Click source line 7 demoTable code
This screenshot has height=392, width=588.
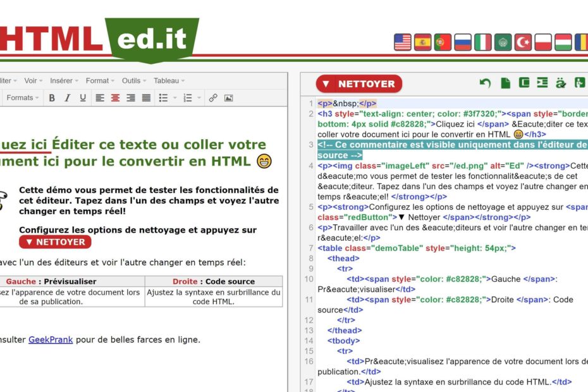[417, 248]
